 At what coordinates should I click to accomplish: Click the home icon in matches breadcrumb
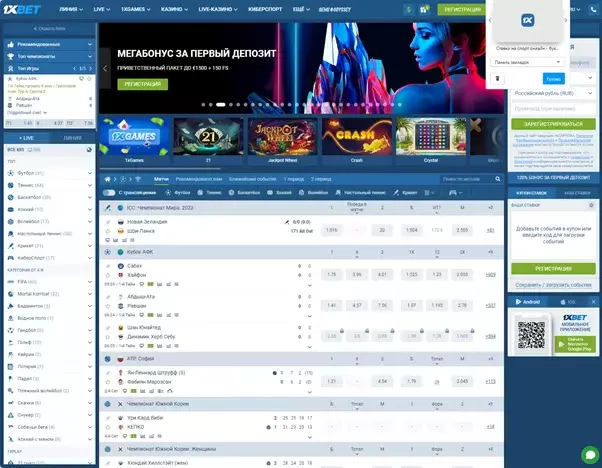[x=108, y=179]
